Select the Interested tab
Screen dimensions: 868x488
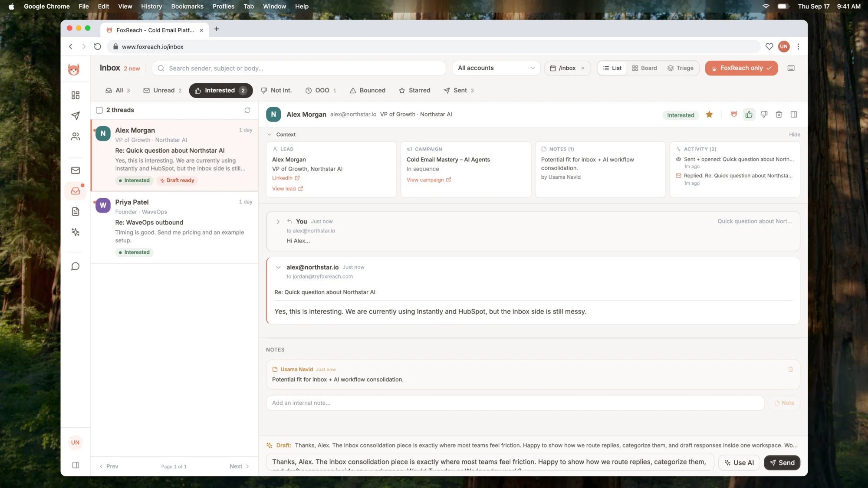point(220,90)
